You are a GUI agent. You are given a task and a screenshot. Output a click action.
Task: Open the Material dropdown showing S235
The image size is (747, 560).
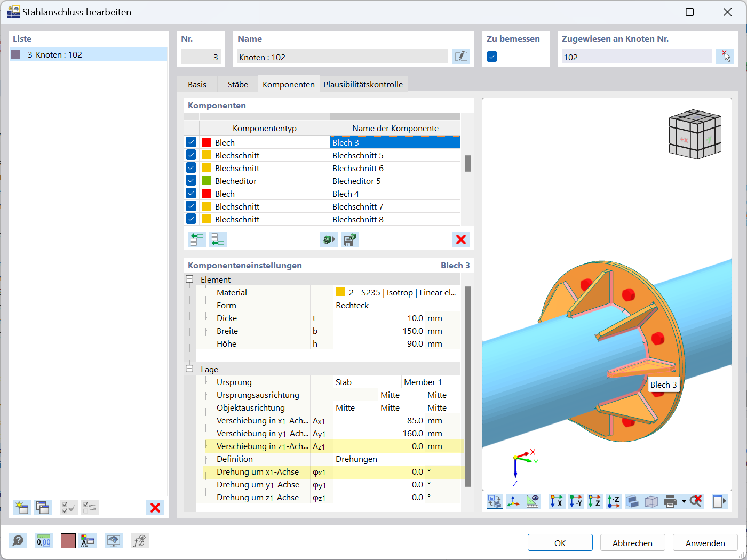[x=396, y=292]
